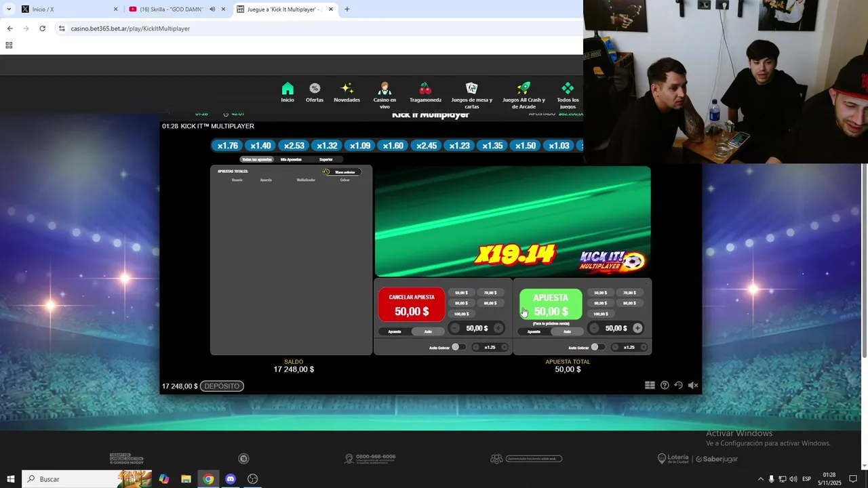The height and width of the screenshot is (488, 868).
Task: Toggle Auto Cobrar in right bet panel
Action: pos(597,347)
